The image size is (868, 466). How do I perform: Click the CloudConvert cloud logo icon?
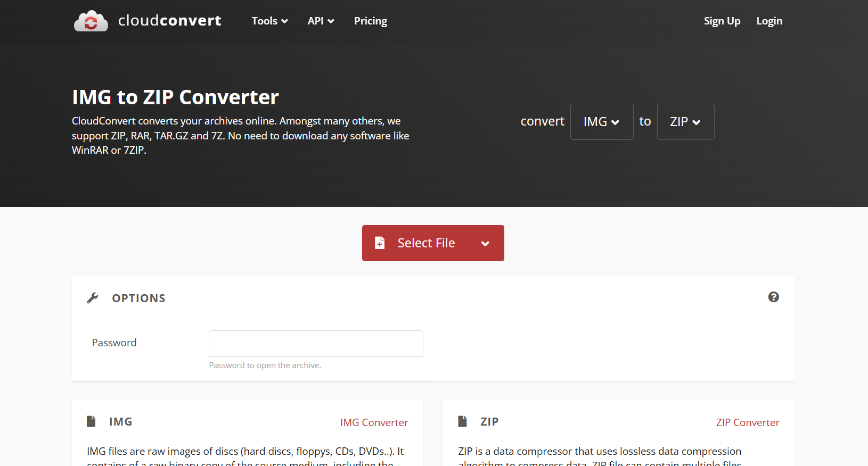click(91, 21)
